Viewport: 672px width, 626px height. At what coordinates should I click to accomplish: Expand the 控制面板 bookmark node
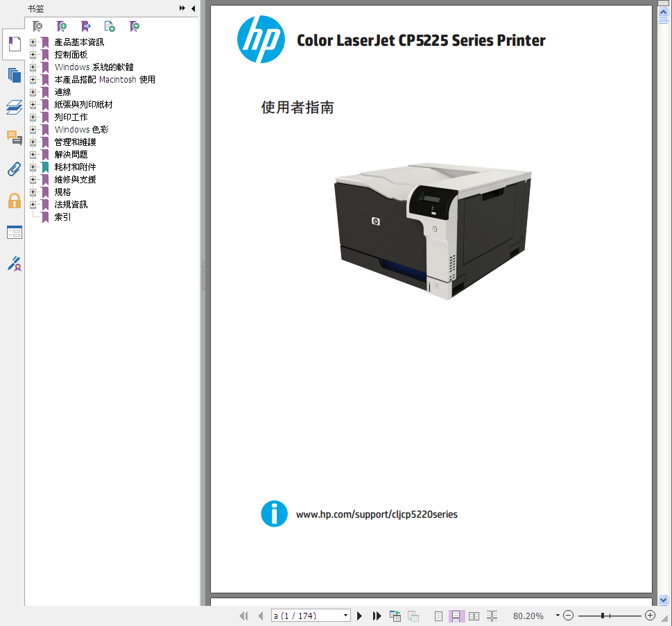coord(33,55)
